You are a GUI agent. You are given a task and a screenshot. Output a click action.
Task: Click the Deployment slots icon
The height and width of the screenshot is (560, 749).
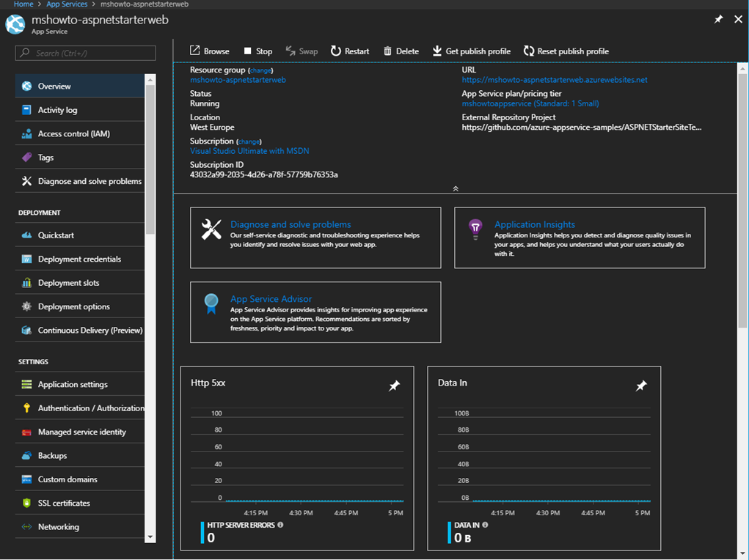tap(26, 283)
